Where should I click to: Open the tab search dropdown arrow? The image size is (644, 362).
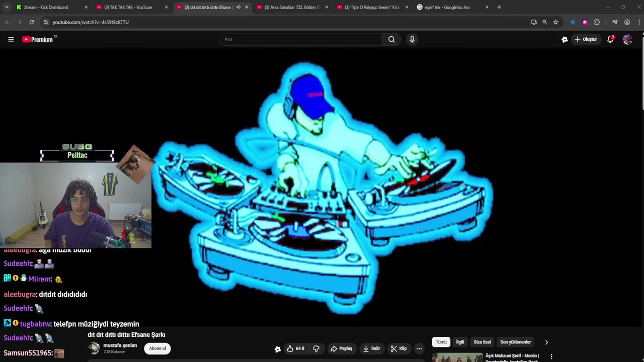point(6,7)
